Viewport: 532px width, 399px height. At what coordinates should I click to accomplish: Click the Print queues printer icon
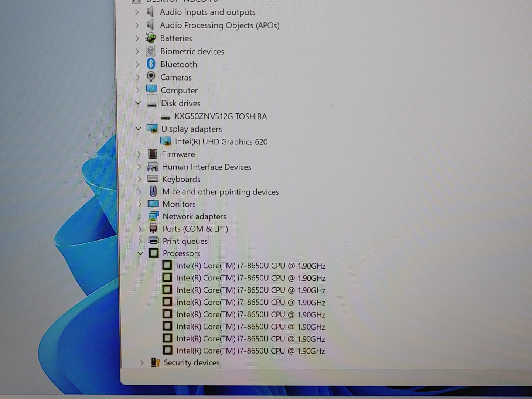pos(153,241)
